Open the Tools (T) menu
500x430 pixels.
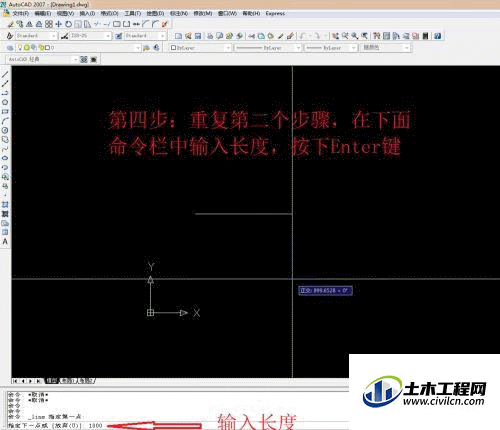point(132,14)
